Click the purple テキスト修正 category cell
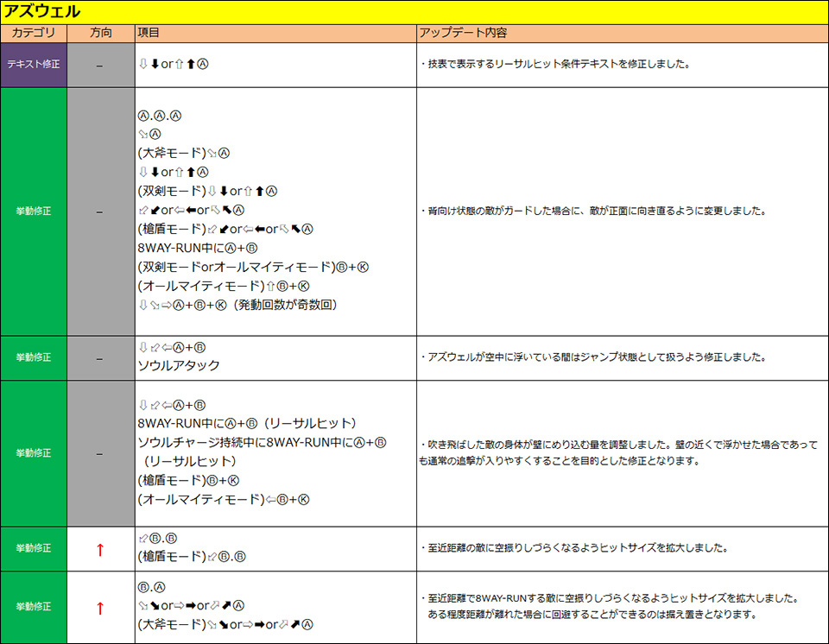This screenshot has width=829, height=644. (34, 65)
